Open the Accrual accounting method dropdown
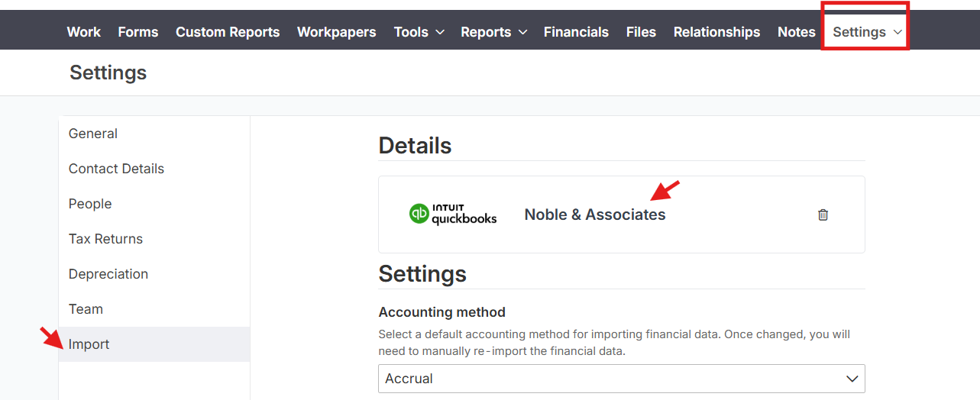The image size is (980, 400). (x=622, y=379)
